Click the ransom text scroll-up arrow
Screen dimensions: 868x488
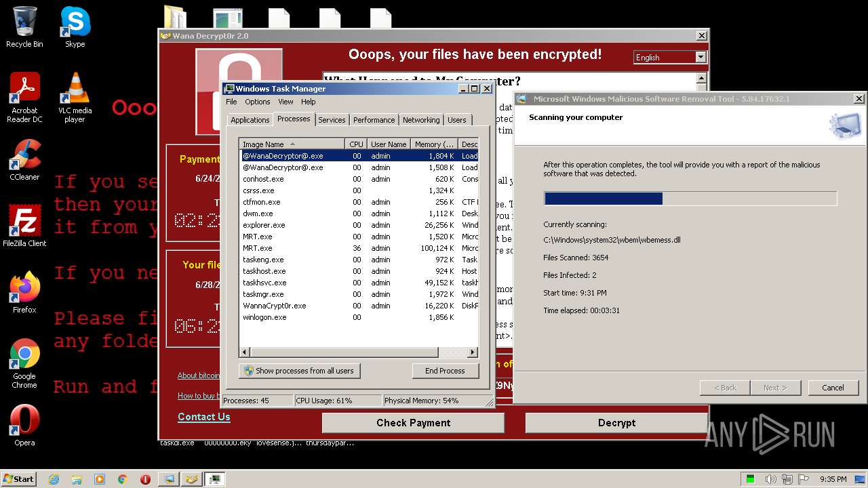(x=701, y=79)
